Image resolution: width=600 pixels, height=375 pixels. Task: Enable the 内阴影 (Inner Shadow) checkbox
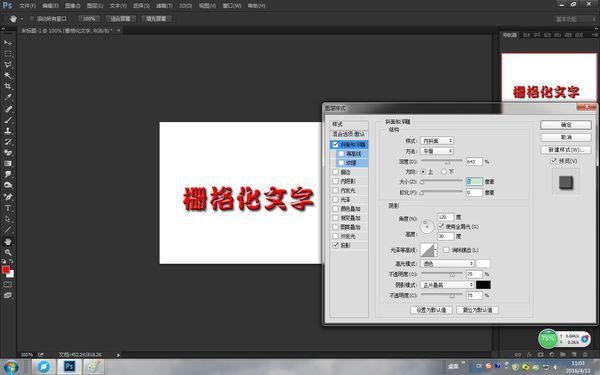coord(336,181)
